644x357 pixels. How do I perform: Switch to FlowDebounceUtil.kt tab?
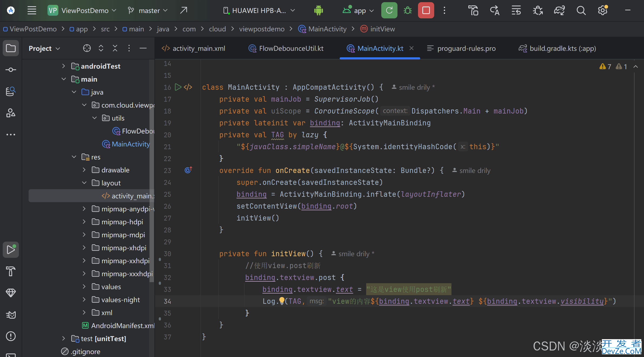coord(286,48)
